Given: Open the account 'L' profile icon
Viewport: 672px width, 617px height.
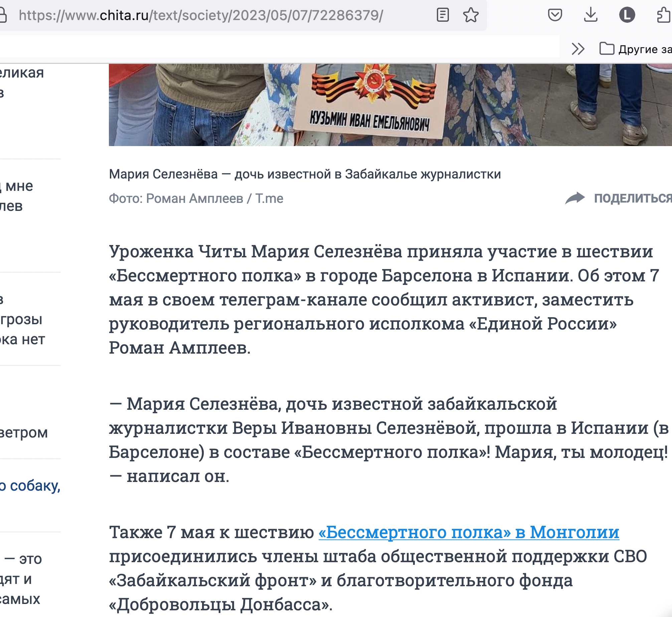Looking at the screenshot, I should (627, 15).
